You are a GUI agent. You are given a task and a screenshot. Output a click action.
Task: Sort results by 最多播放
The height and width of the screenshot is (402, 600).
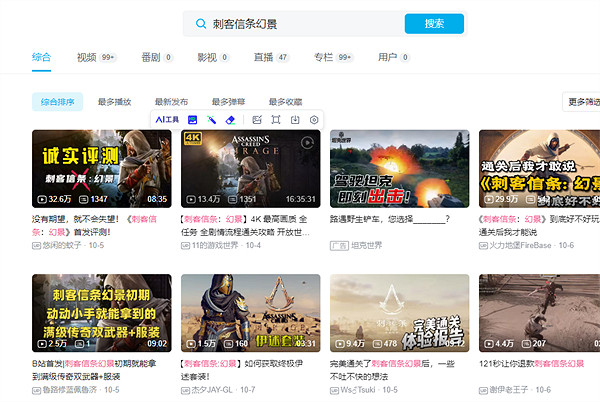[x=114, y=101]
